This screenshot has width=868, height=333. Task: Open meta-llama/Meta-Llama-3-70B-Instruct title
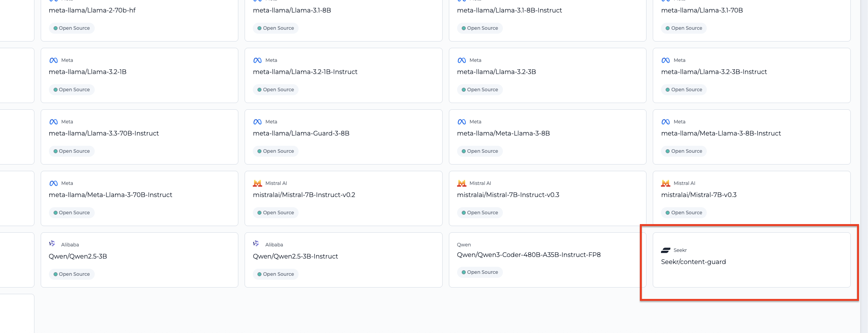[x=110, y=195]
